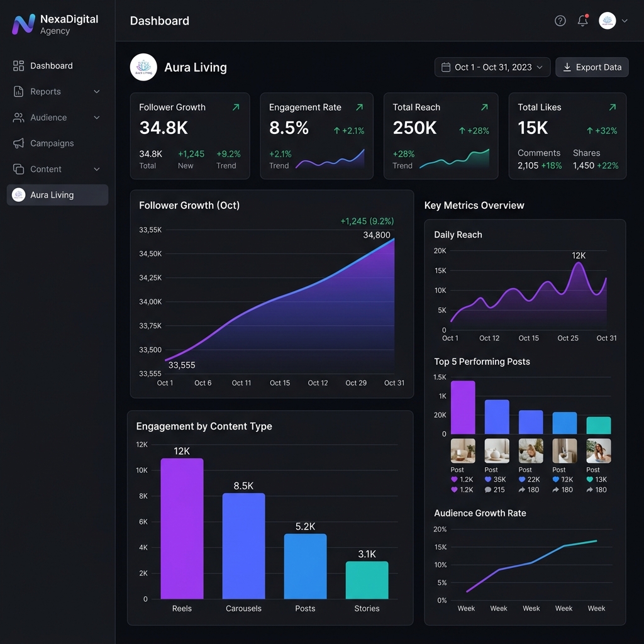Click the 34.8K Follower Growth value
Image resolution: width=644 pixels, height=644 pixels.
tap(164, 128)
